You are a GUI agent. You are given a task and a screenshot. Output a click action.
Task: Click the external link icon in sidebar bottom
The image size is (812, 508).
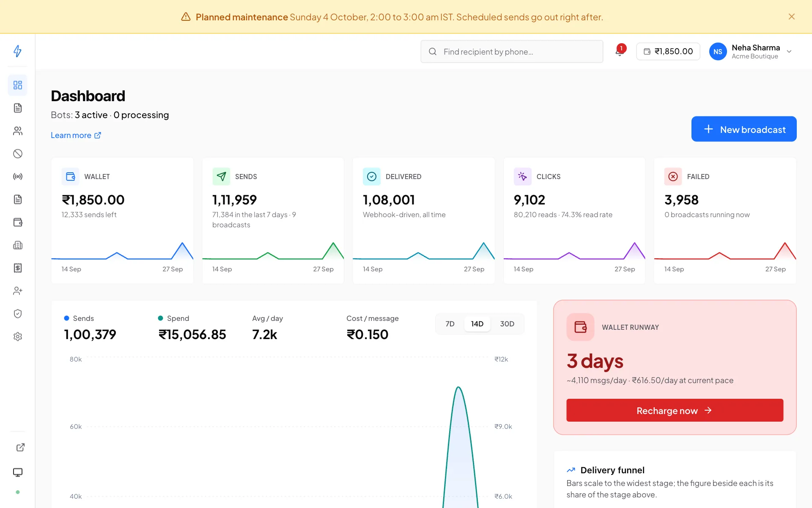click(20, 447)
